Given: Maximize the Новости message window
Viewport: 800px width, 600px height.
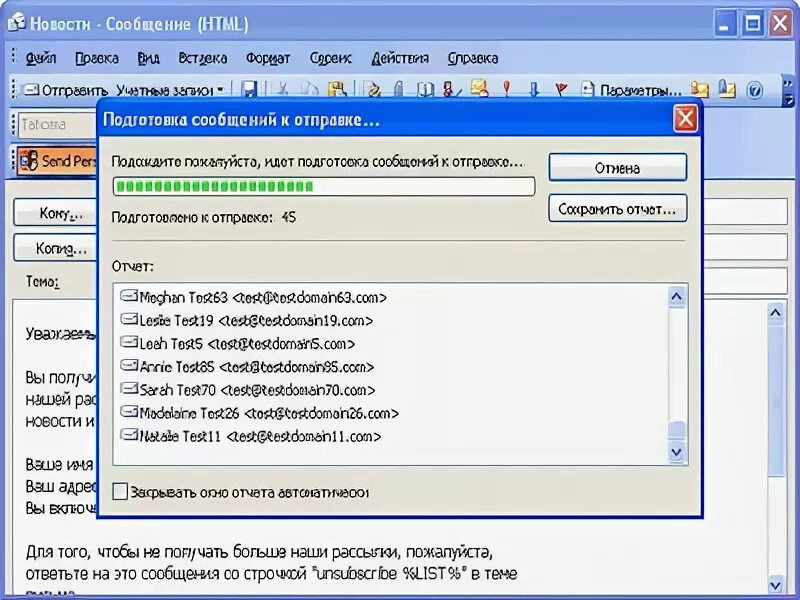Looking at the screenshot, I should pyautogui.click(x=752, y=23).
